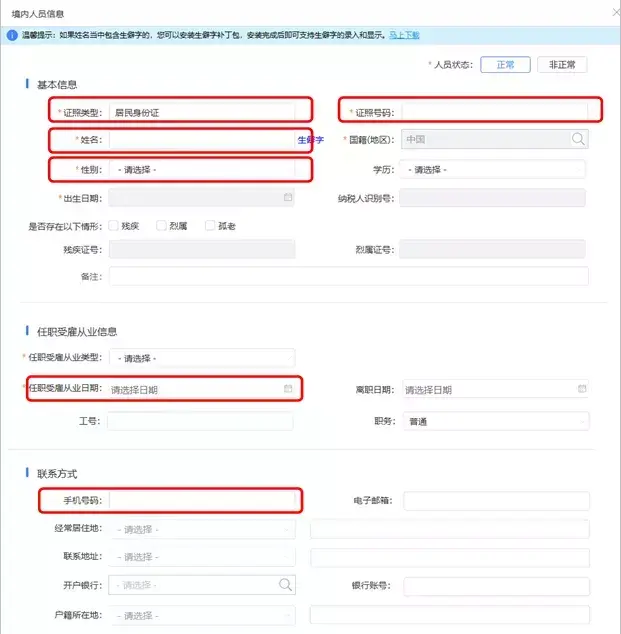Set 人员状态 to 正常
This screenshot has width=621, height=634.
505,65
